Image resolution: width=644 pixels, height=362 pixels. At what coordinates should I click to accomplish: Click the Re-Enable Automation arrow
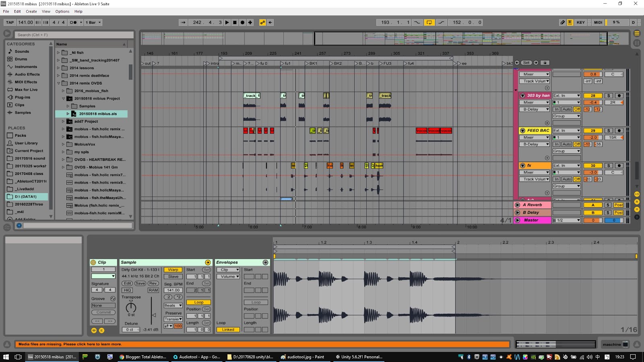click(270, 23)
